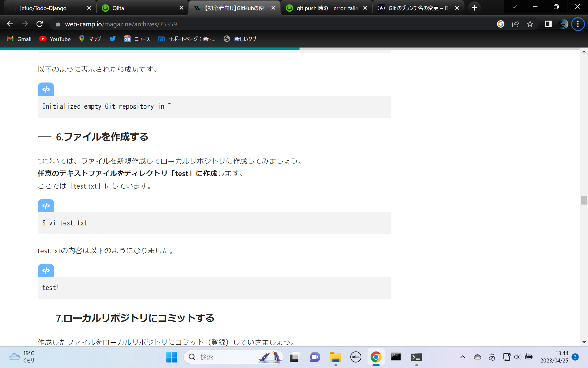Share this page via share icon
This screenshot has height=368, width=588.
pyautogui.click(x=515, y=24)
